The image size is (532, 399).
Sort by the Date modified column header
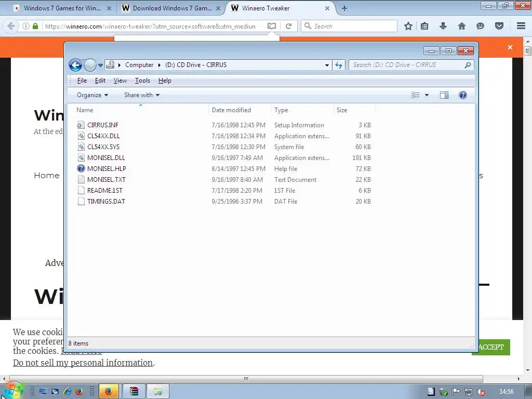[240, 110]
